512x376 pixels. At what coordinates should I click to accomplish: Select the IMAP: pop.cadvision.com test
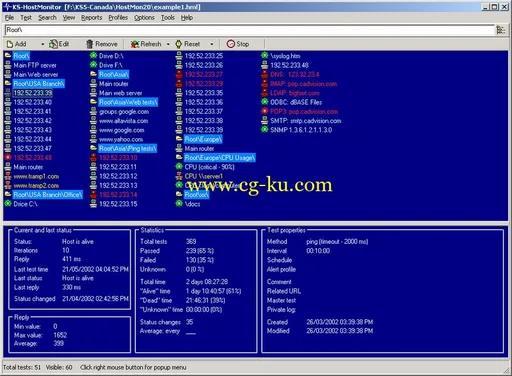(304, 84)
